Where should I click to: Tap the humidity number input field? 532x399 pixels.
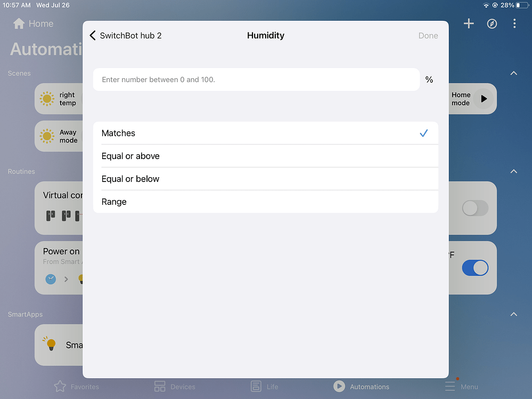pyautogui.click(x=256, y=79)
